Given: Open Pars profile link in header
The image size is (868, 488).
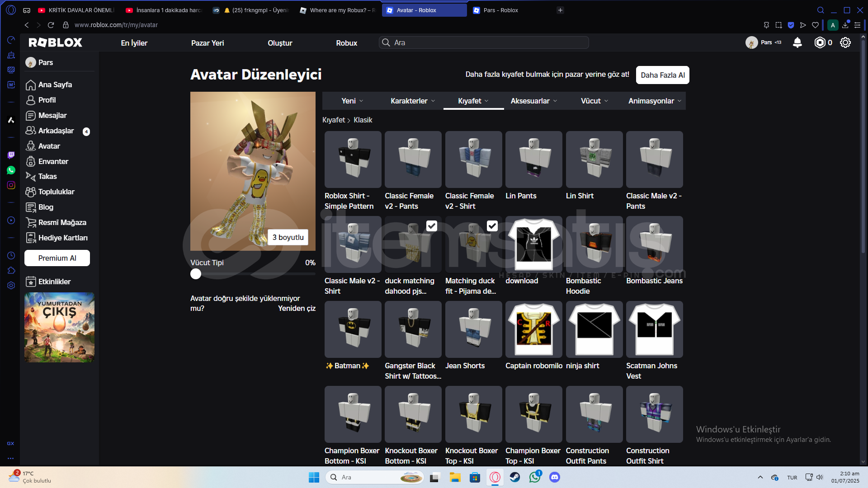Looking at the screenshot, I should (x=763, y=42).
